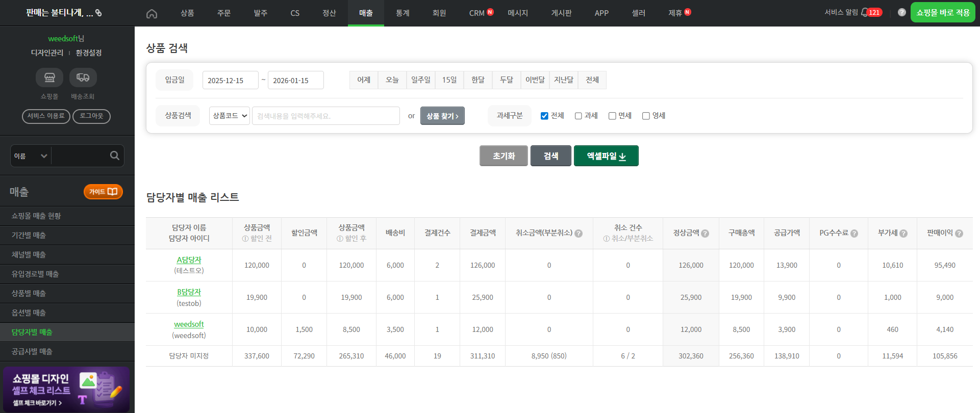This screenshot has height=413, width=980.
Task: Open the A담당자 link
Action: pyautogui.click(x=189, y=260)
